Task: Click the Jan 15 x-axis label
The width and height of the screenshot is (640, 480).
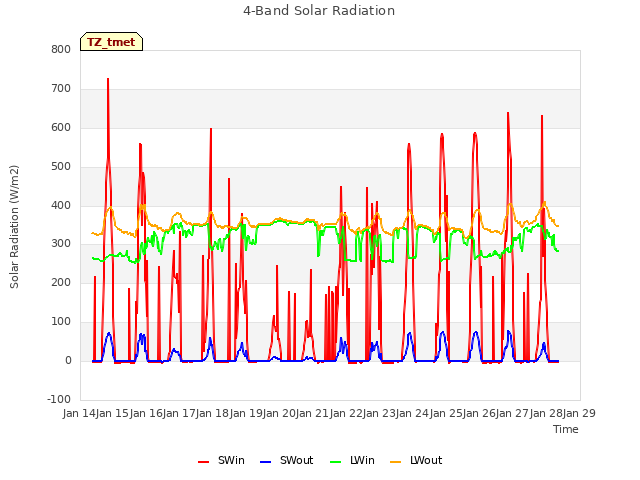Action: (x=112, y=413)
